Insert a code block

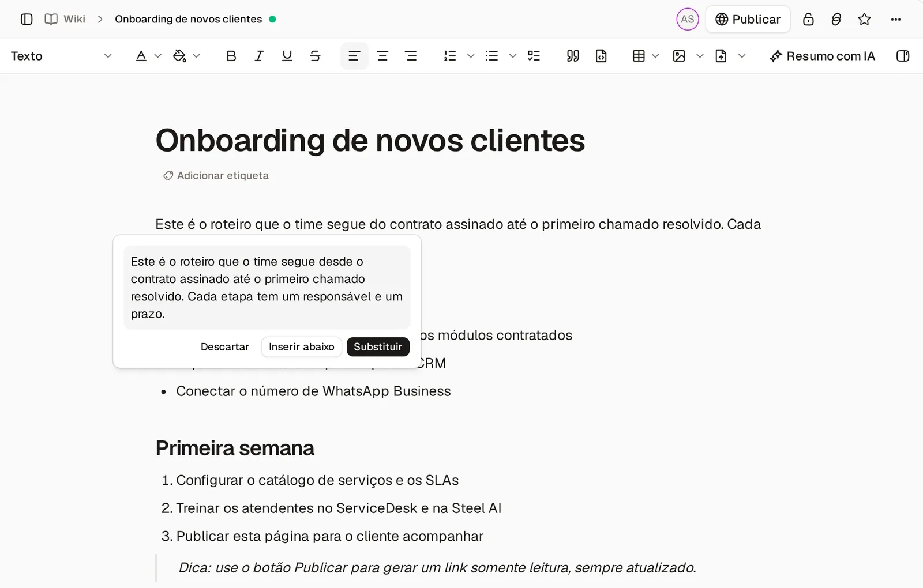pos(601,56)
